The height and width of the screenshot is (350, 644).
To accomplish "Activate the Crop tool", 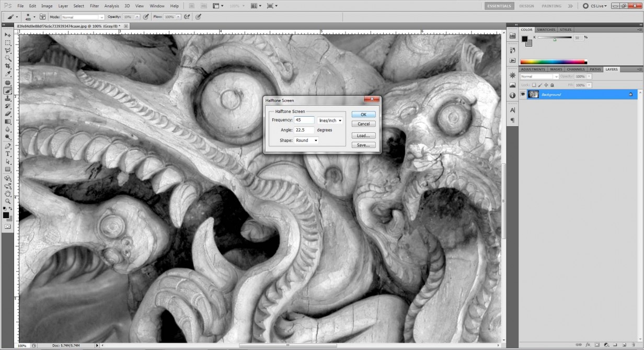I will point(7,66).
